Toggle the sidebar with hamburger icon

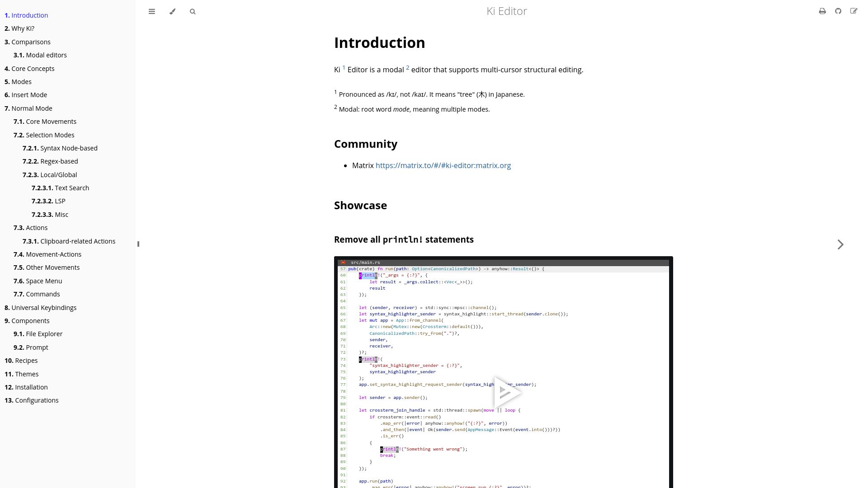152,12
